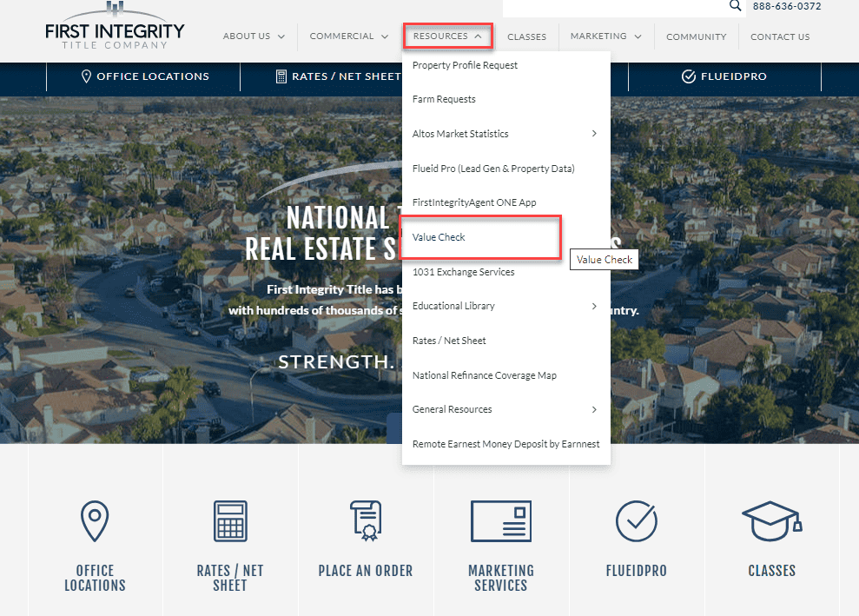859x616 pixels.
Task: Expand the Altos Market Statistics submenu
Action: 594,134
